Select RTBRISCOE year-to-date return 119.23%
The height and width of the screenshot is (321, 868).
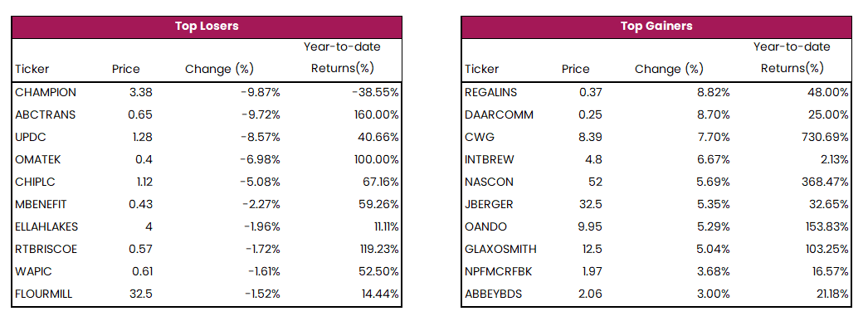[x=379, y=249]
